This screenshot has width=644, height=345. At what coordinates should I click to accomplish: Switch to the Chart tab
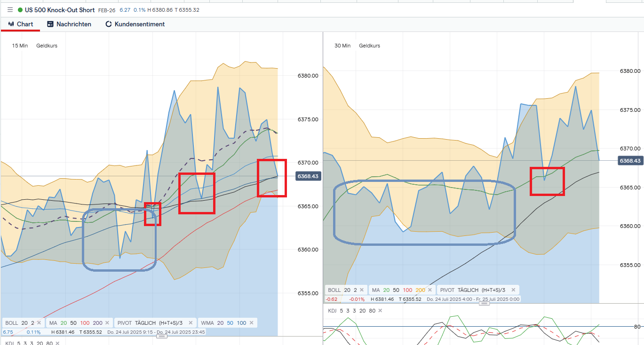click(x=20, y=24)
